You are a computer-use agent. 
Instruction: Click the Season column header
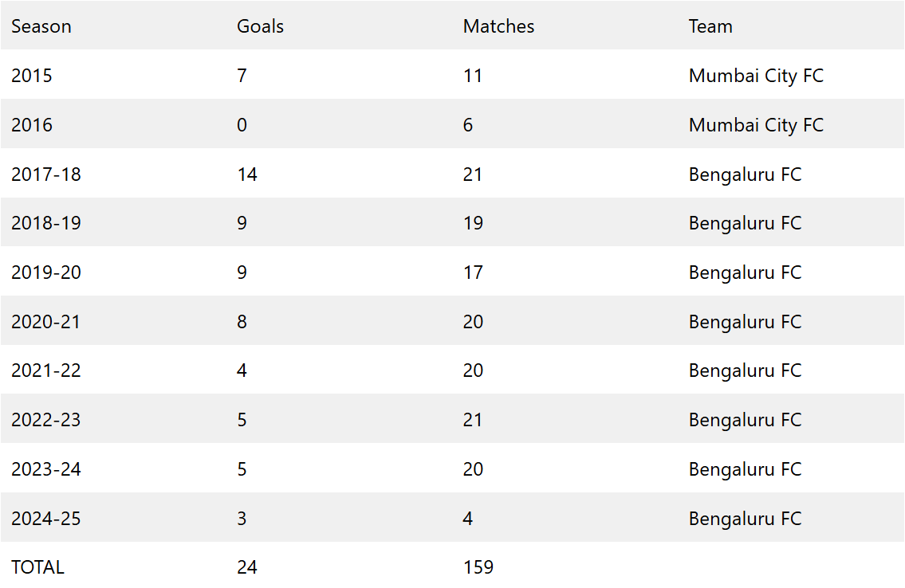tap(41, 26)
